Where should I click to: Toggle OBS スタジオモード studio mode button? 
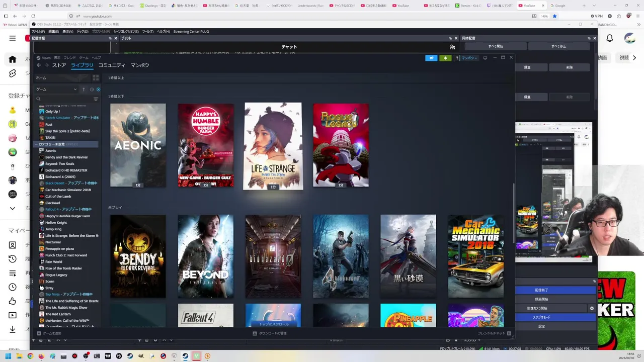541,317
